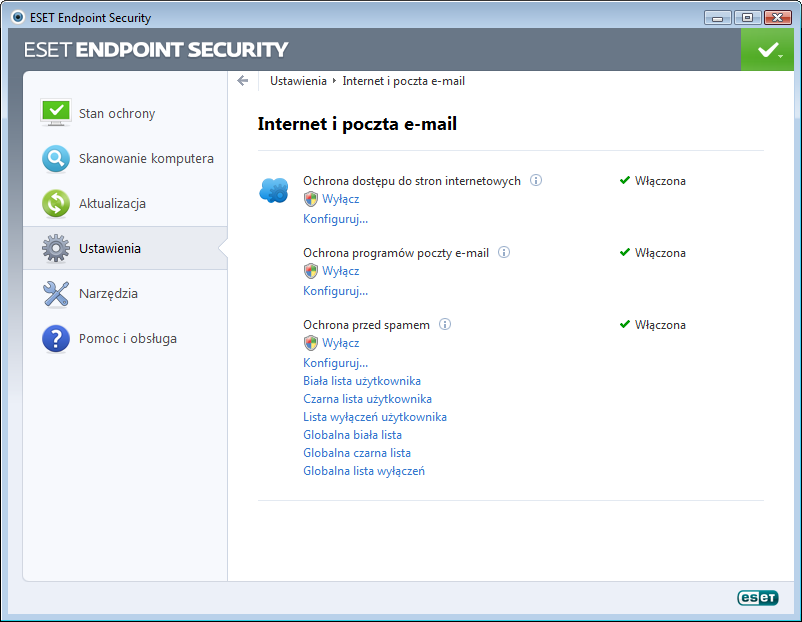Click the ESET logo at bottom right
The height and width of the screenshot is (622, 802).
pos(758,597)
